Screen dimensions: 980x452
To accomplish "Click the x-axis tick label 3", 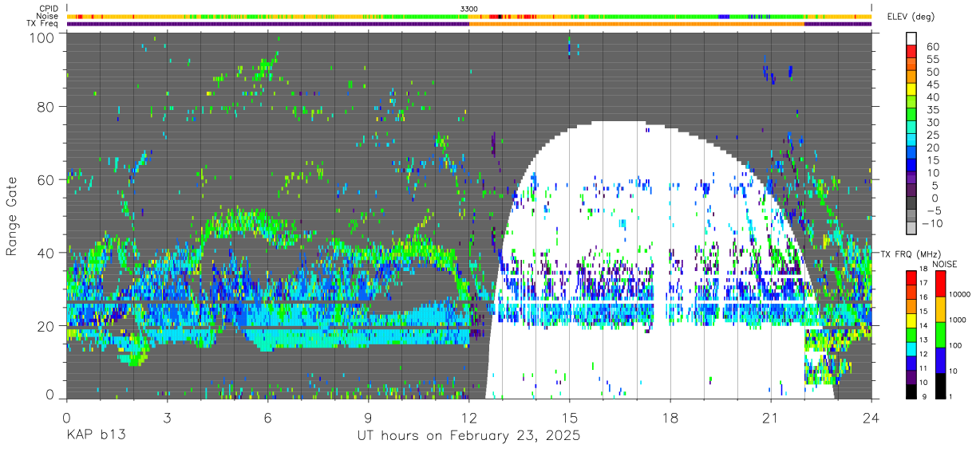I will (167, 418).
